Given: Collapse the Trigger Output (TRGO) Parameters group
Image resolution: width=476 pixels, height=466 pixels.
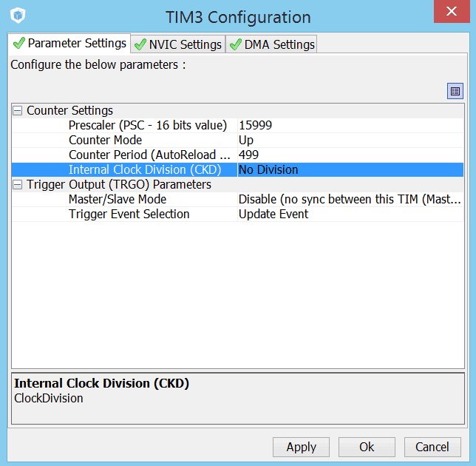Looking at the screenshot, I should pyautogui.click(x=18, y=185).
